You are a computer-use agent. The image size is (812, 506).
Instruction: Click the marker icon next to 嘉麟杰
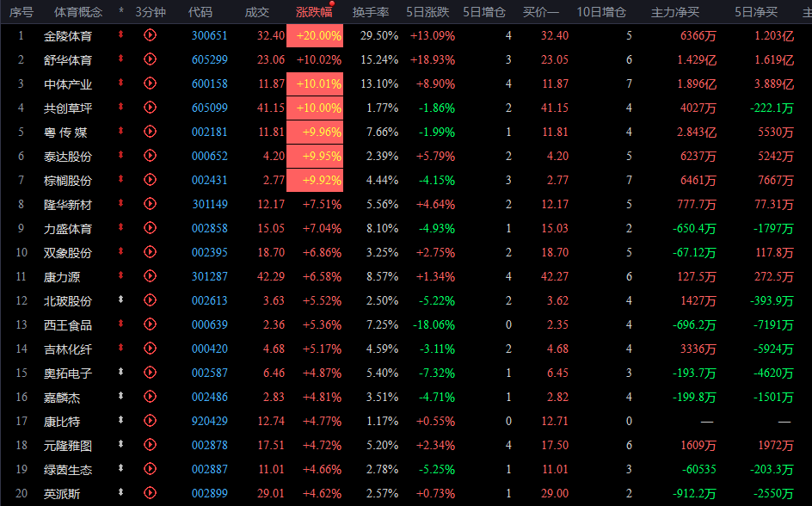pyautogui.click(x=121, y=398)
